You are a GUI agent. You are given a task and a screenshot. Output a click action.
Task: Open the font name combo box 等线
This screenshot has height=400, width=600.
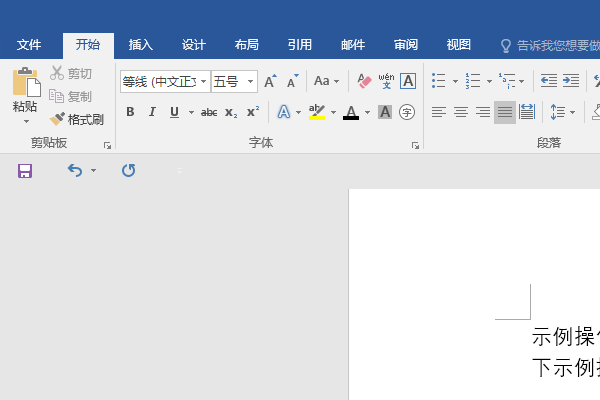click(x=165, y=81)
